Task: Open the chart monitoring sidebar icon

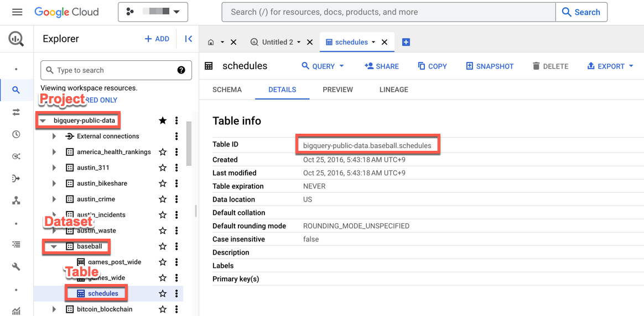Action: coord(17,311)
